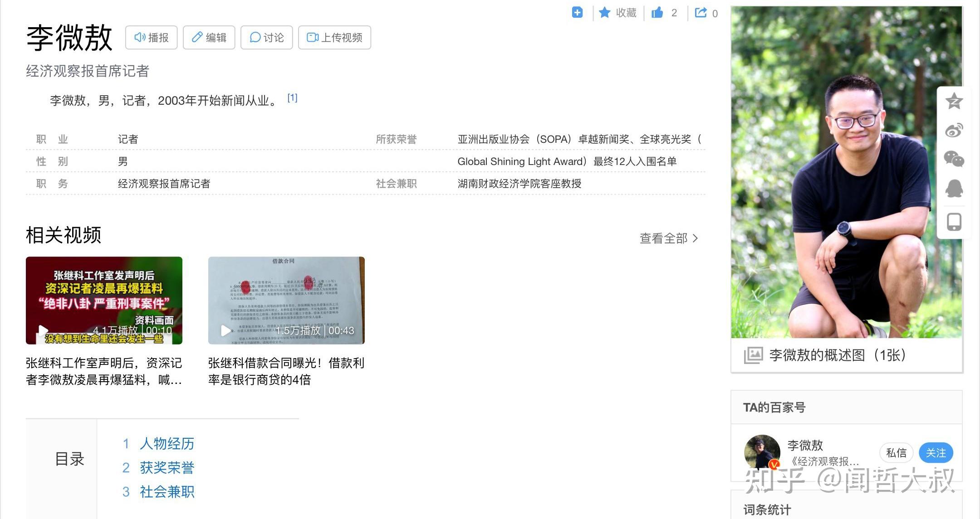Screen dimensions: 980x519
Task: Click the 私信 message button
Action: 896,453
